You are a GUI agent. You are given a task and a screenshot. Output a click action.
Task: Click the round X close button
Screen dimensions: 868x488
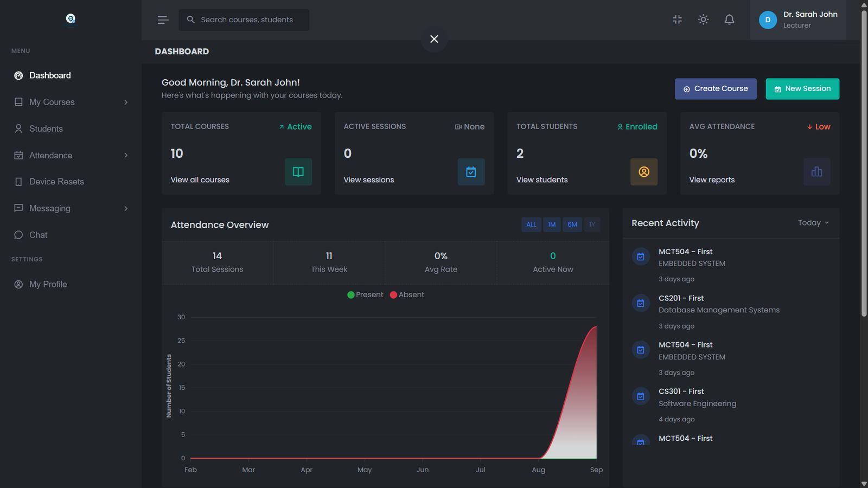click(434, 39)
